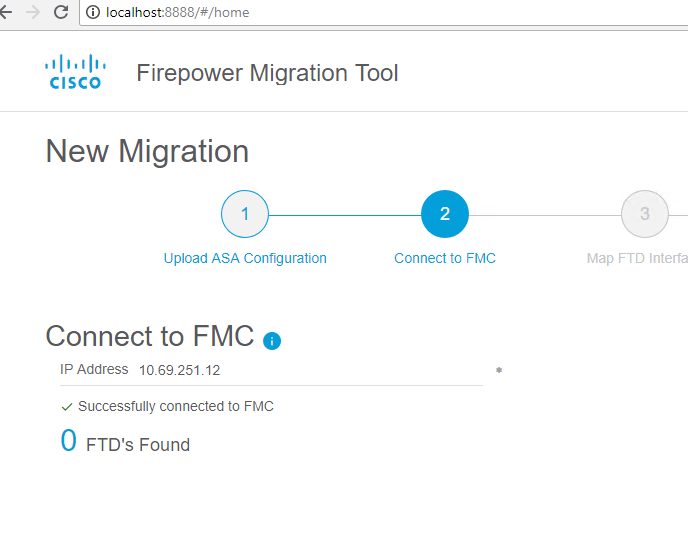The image size is (688, 546).
Task: Reload the page with refresh icon
Action: click(x=61, y=12)
